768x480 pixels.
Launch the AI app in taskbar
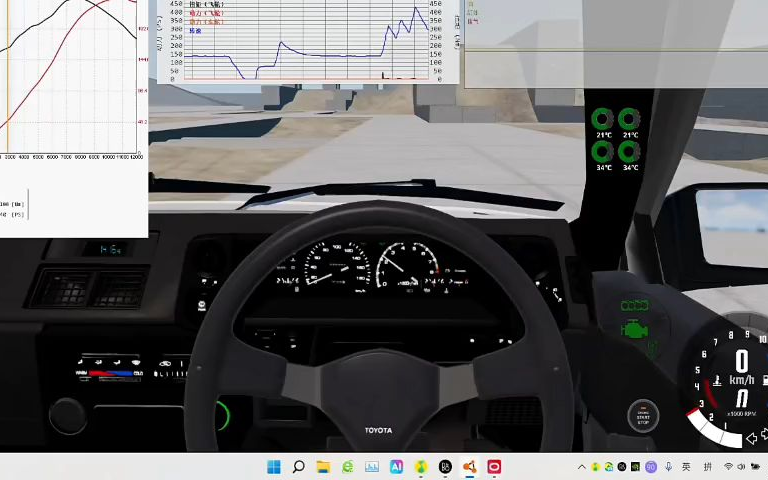(396, 467)
